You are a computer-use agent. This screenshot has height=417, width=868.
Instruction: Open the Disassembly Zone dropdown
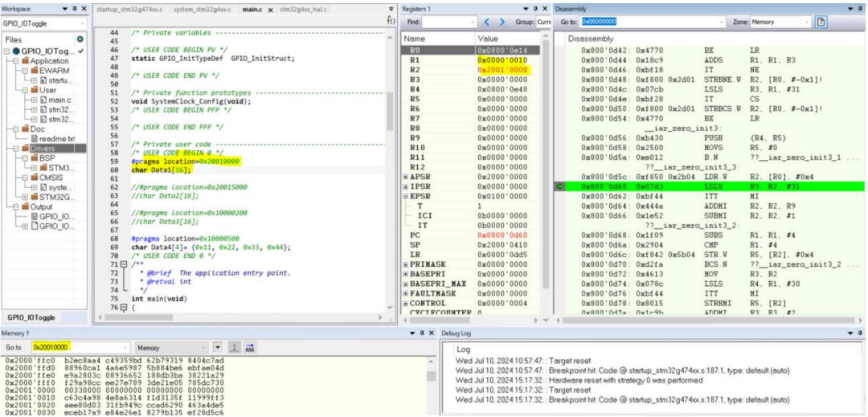[807, 22]
